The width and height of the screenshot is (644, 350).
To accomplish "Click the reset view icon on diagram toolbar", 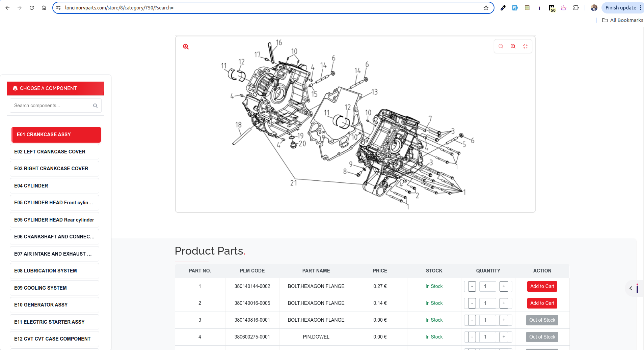I will point(525,47).
